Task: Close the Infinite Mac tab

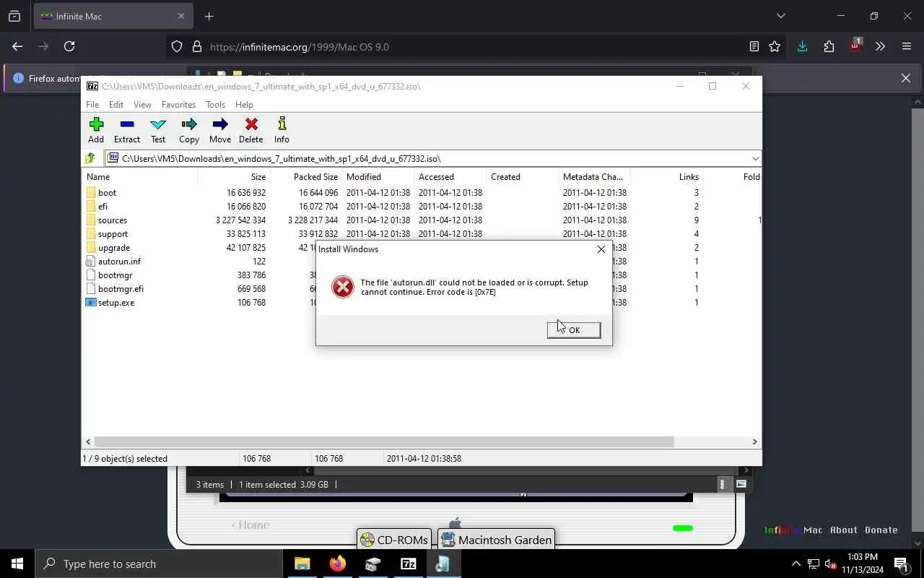Action: [x=181, y=16]
